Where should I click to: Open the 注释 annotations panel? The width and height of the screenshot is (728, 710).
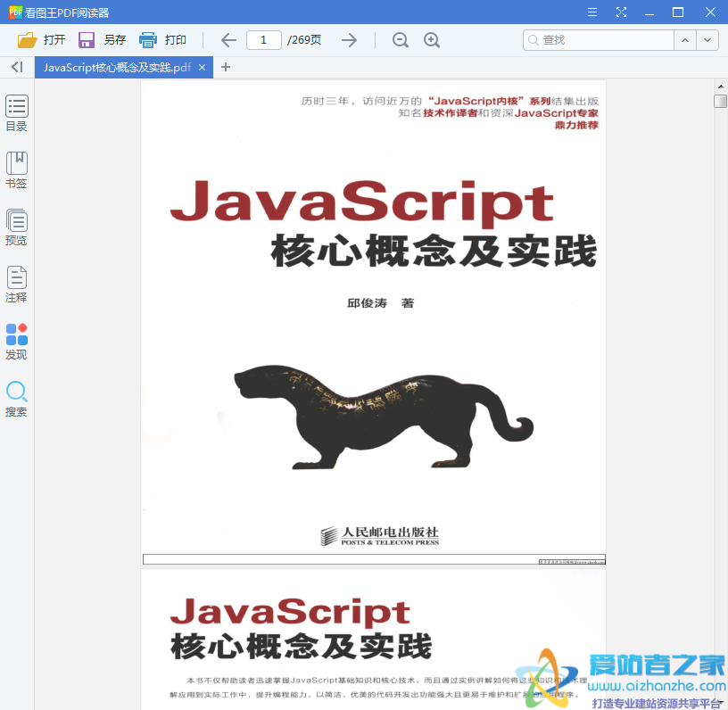(16, 285)
